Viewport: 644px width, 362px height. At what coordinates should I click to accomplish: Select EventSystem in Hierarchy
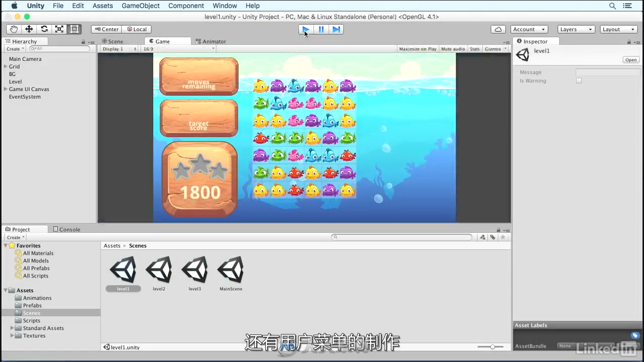[x=25, y=97]
